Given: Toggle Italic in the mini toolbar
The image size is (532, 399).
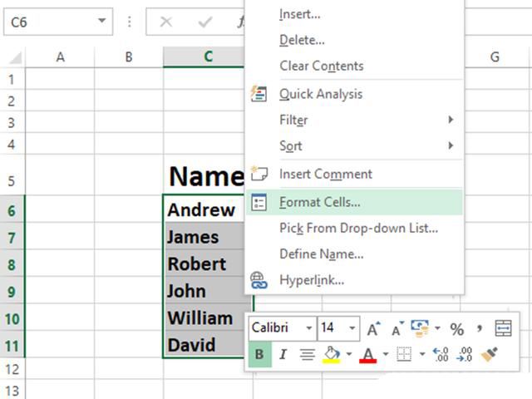Looking at the screenshot, I should click(x=283, y=355).
